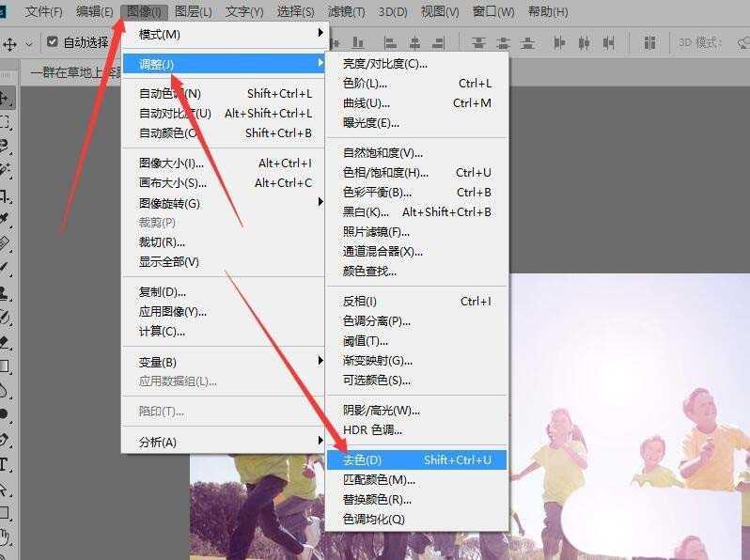Viewport: 750px width, 560px height.
Task: Click distribute right edges icon
Action: 608,43
